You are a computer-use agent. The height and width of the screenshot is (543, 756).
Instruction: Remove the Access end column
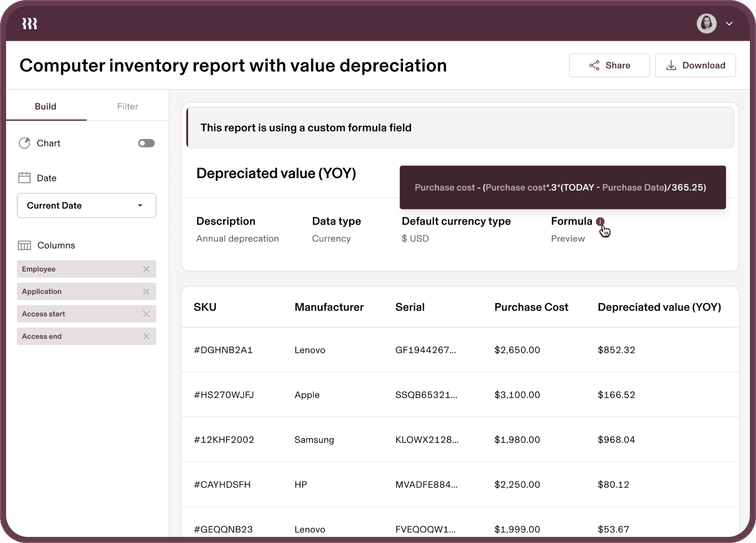pyautogui.click(x=146, y=336)
